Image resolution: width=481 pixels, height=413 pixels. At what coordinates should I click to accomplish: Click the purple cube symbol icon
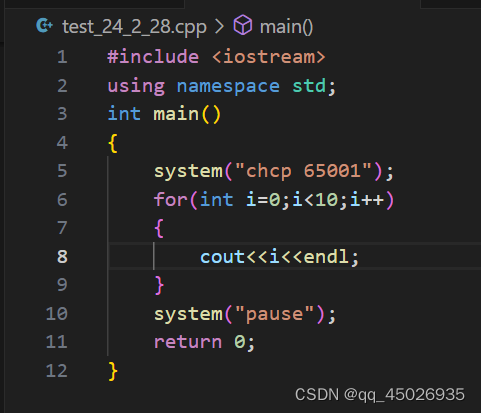243,25
